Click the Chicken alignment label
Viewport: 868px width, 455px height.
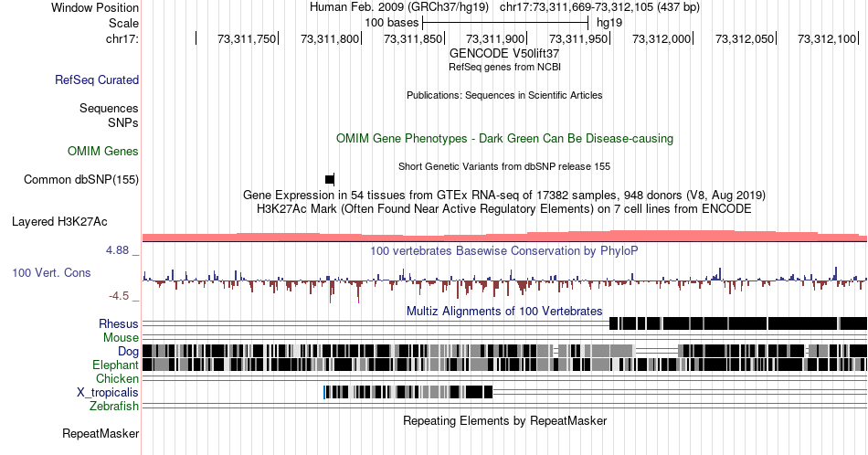point(117,378)
